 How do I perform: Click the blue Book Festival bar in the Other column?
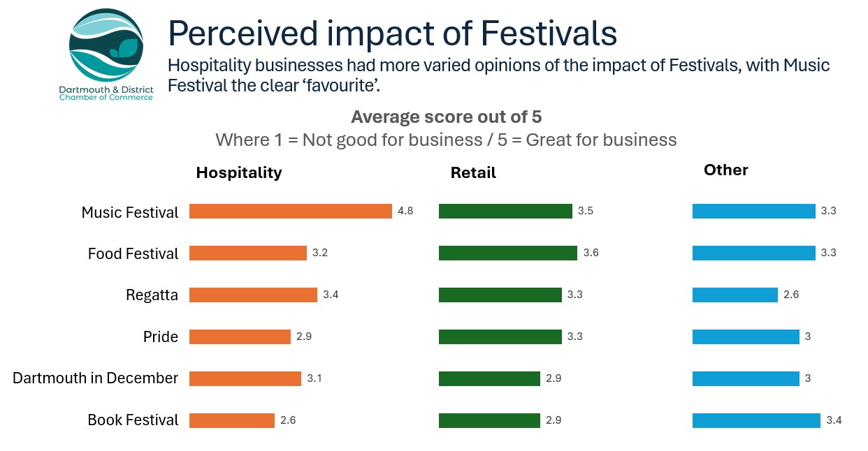[x=756, y=420]
